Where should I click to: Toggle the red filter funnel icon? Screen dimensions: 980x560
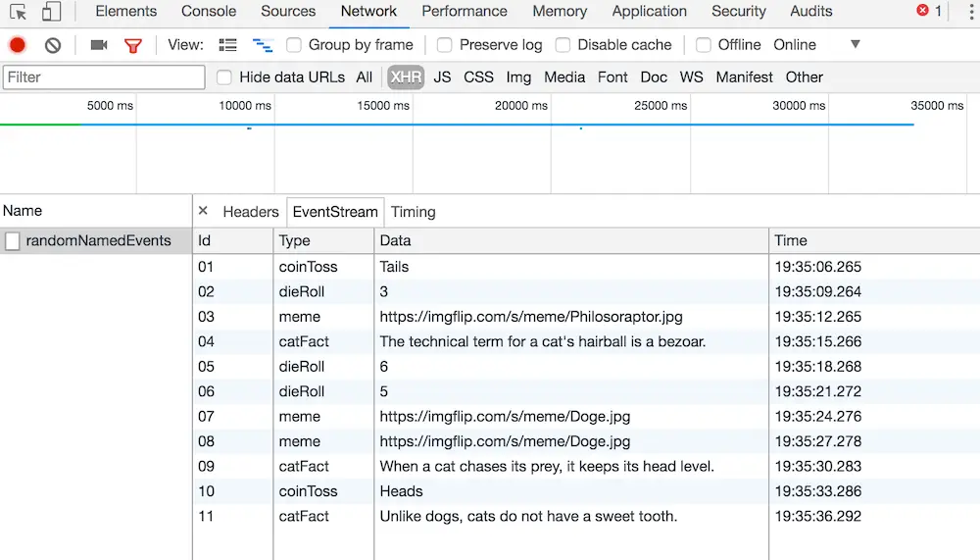click(133, 45)
